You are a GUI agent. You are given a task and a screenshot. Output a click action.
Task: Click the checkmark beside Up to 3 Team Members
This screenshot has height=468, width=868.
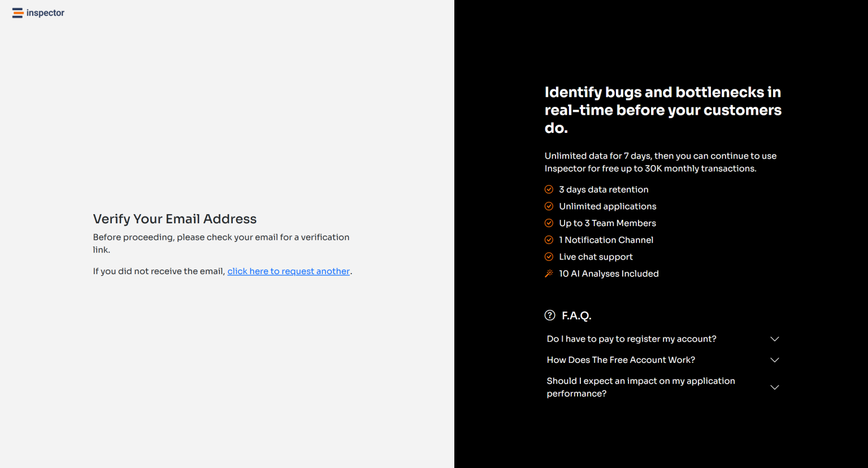pos(549,223)
